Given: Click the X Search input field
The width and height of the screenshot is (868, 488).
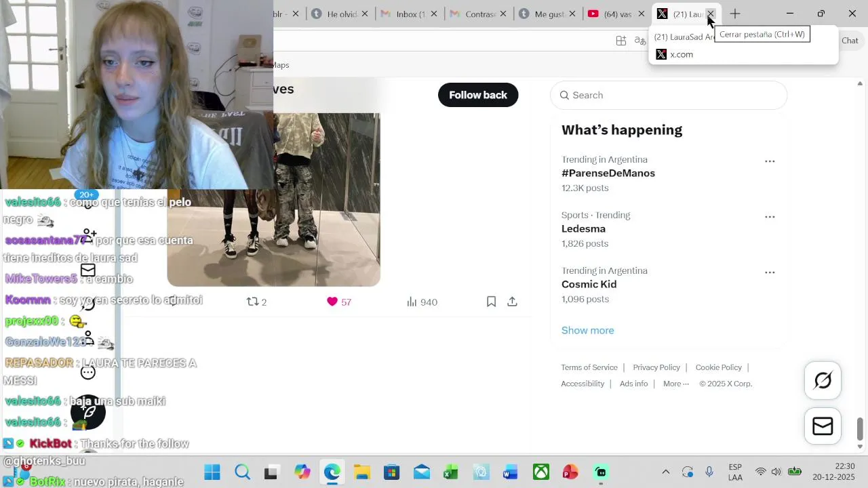Looking at the screenshot, I should [x=669, y=95].
